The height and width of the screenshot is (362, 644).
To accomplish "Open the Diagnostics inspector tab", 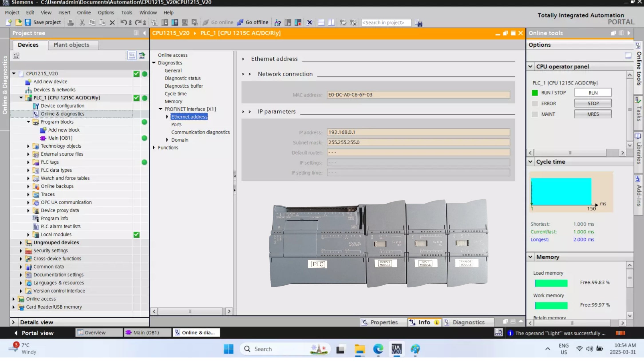I will pyautogui.click(x=468, y=322).
